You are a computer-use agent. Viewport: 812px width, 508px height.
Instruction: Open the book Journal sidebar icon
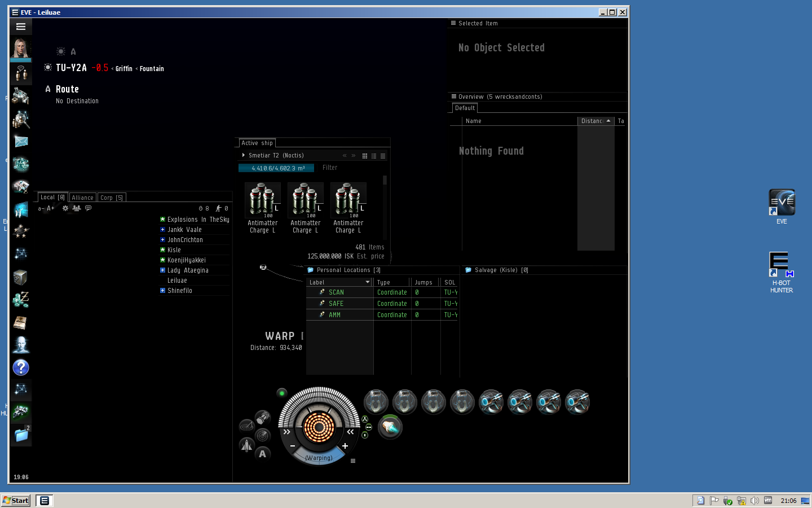coord(21,322)
